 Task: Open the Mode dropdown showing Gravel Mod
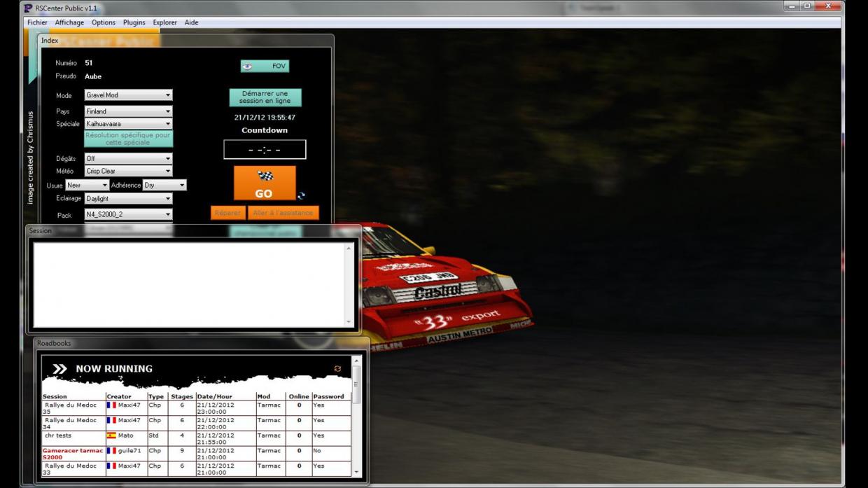tap(128, 95)
